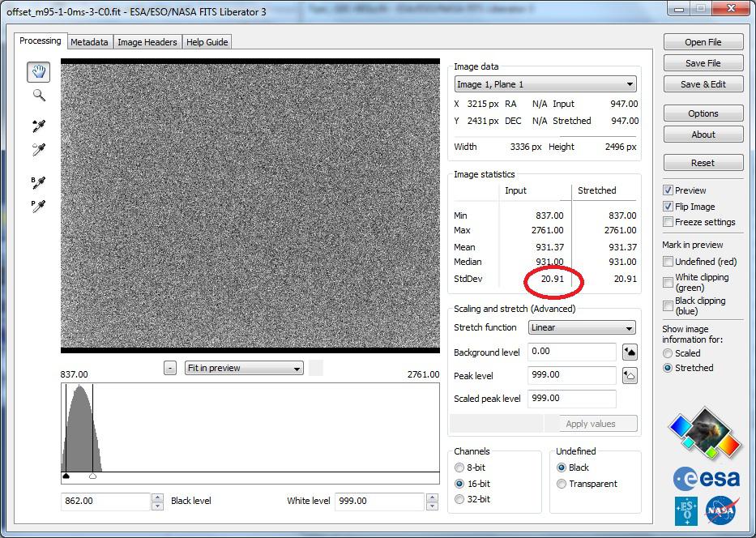Viewport: 756px width, 538px height.
Task: Choose the background level eyedropper (B)
Action: [39, 182]
